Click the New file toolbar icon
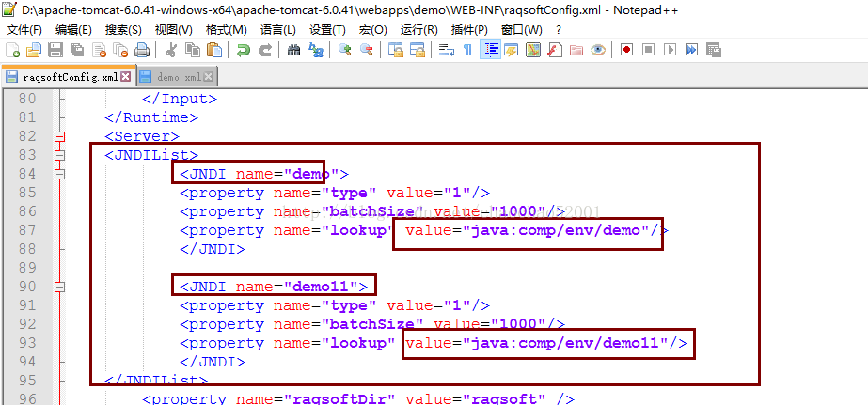 [x=12, y=50]
